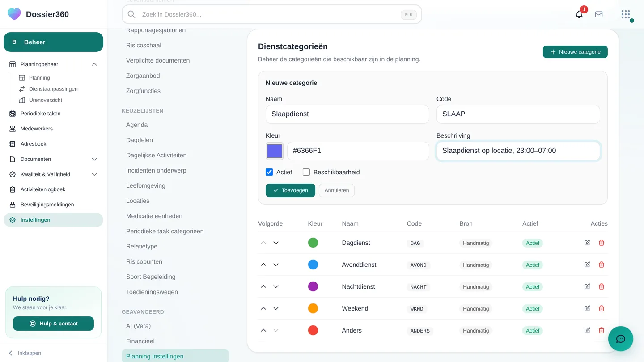Uncheck the Actief checkbox

(269, 172)
